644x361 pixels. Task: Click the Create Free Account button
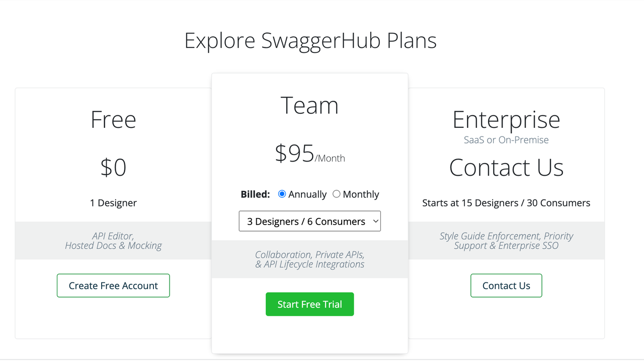[x=113, y=285]
